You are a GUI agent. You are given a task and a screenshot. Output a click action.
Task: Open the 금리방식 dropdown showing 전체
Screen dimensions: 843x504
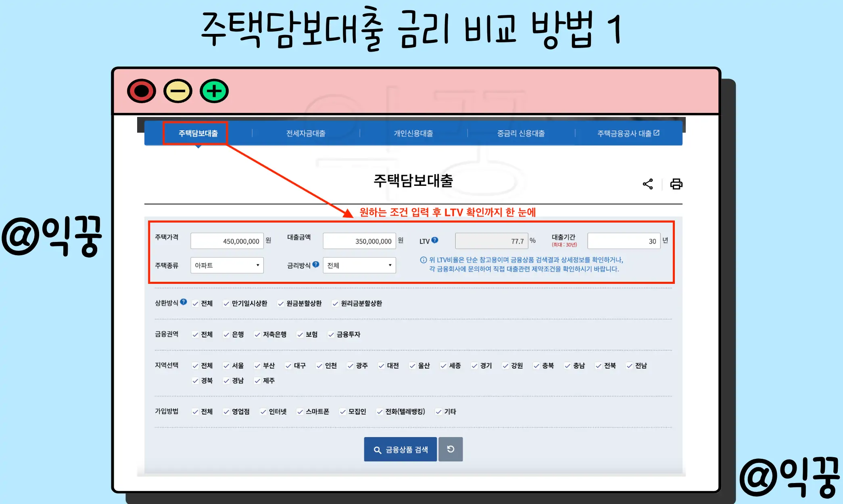pyautogui.click(x=359, y=265)
